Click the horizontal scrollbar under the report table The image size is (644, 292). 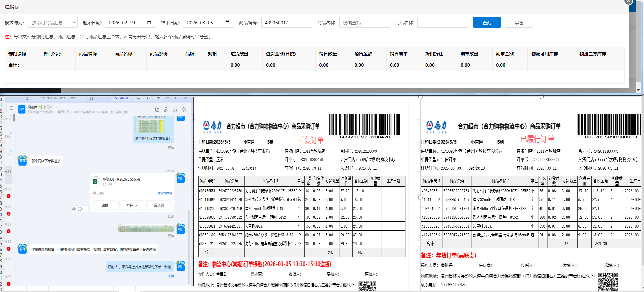(31, 91)
